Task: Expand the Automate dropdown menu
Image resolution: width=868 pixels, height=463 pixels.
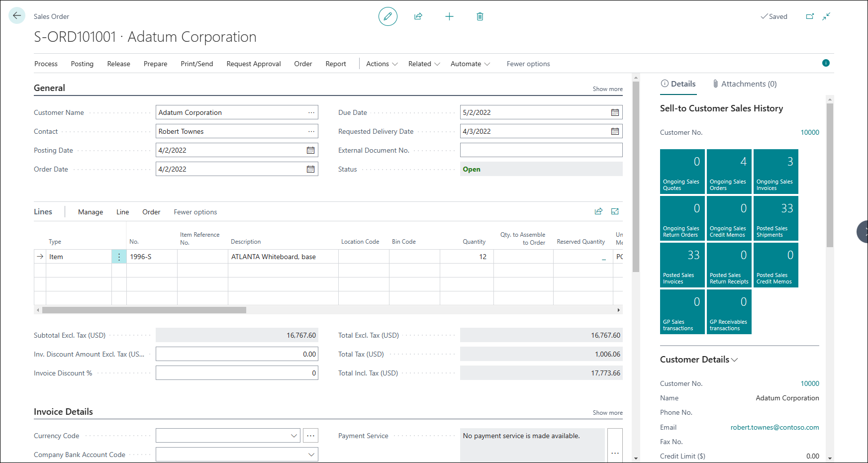Action: tap(471, 64)
